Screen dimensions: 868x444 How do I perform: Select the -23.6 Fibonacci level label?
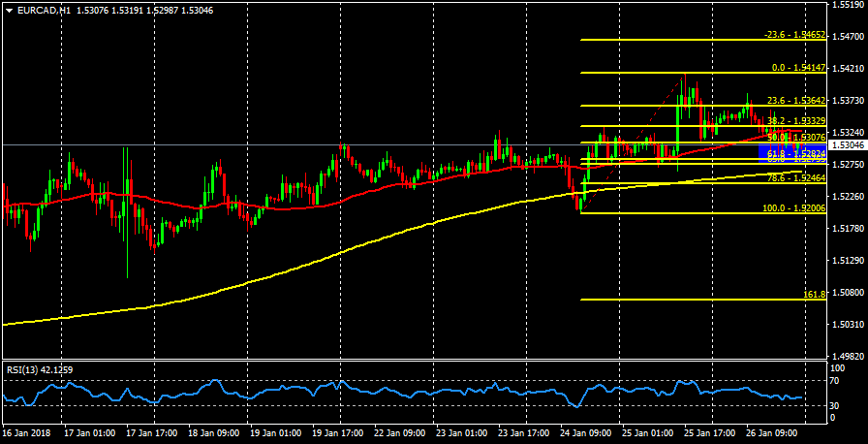792,34
